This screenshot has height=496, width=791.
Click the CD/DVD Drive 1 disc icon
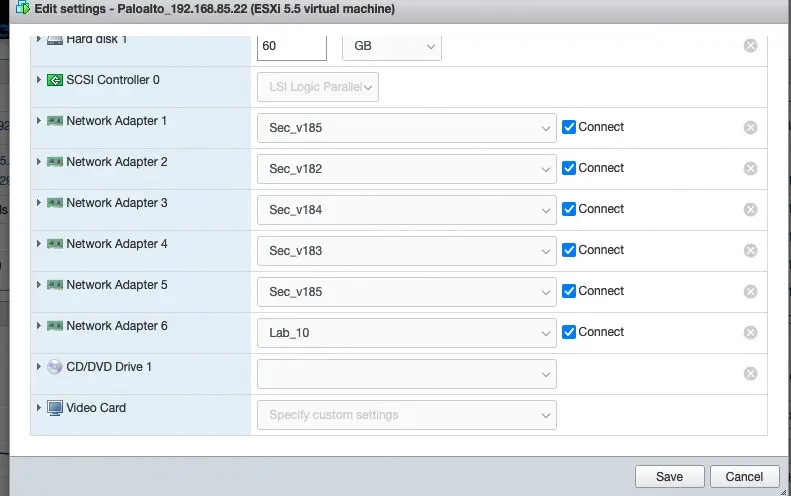click(55, 367)
